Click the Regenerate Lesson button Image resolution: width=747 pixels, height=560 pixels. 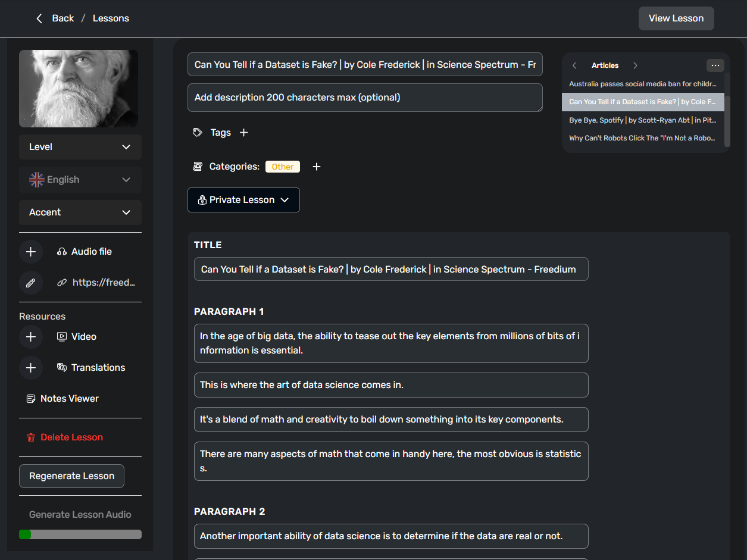[71, 476]
